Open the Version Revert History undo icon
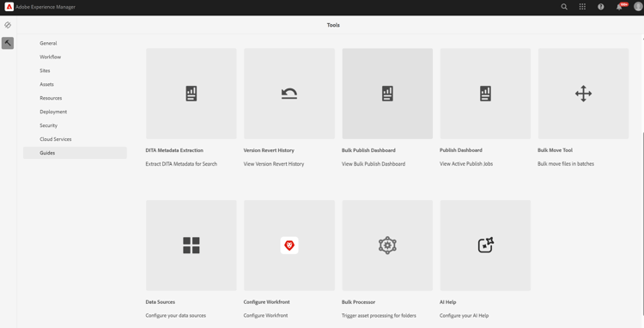The width and height of the screenshot is (644, 328). click(289, 94)
